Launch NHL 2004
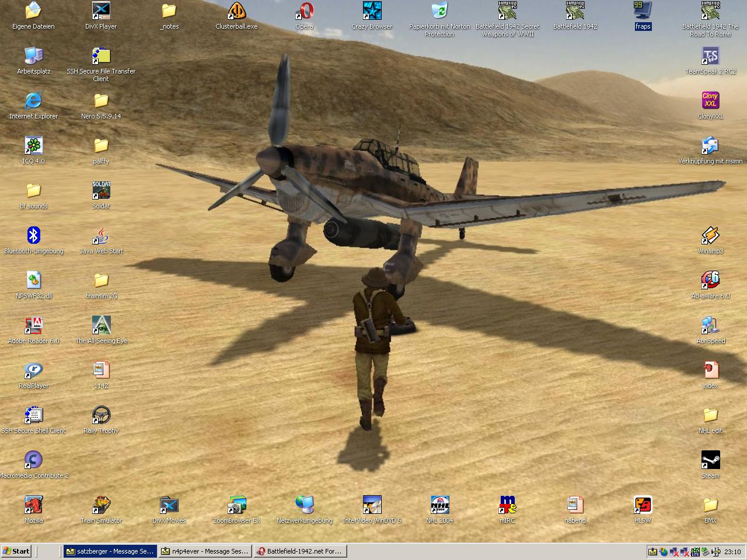 click(x=439, y=510)
